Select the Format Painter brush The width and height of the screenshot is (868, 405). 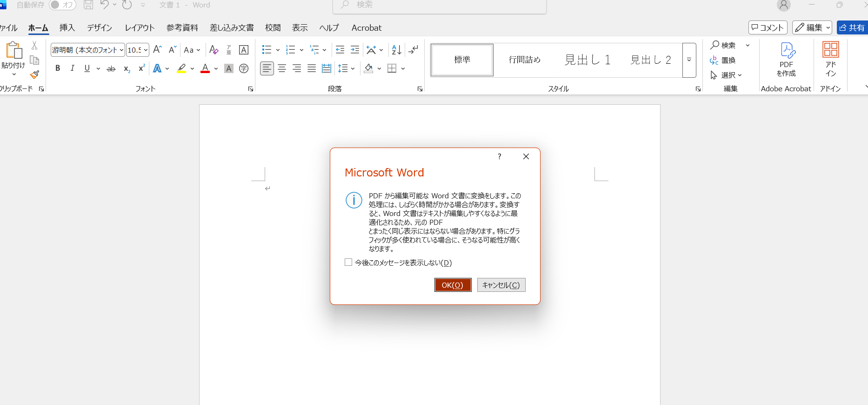pyautogui.click(x=34, y=74)
